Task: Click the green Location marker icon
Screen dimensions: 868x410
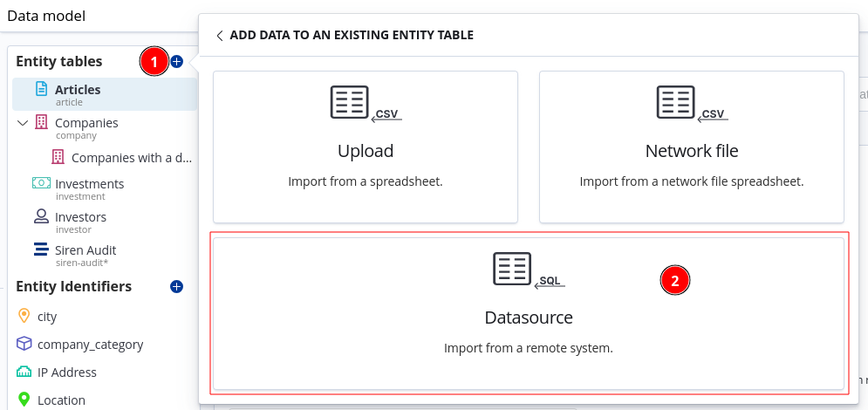Action: pyautogui.click(x=24, y=400)
